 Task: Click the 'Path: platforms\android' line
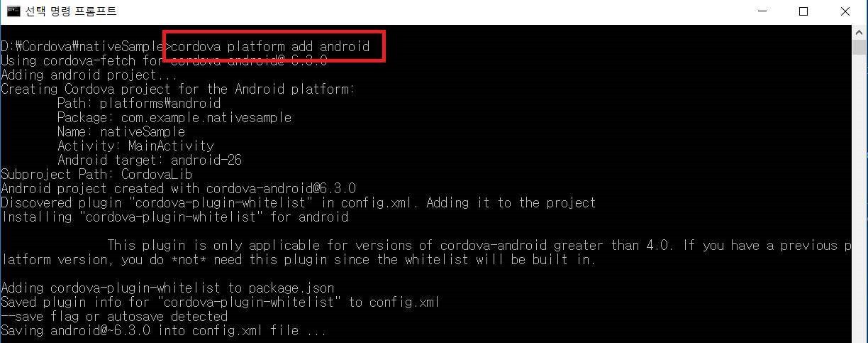(x=139, y=103)
